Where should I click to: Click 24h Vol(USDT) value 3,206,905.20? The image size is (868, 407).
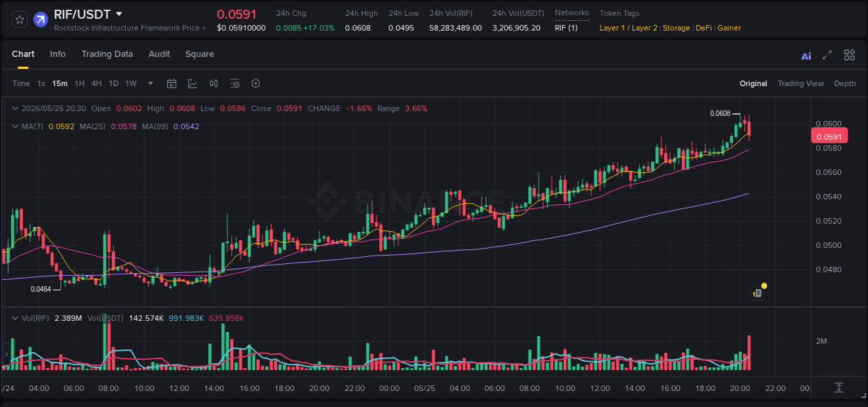pos(517,28)
